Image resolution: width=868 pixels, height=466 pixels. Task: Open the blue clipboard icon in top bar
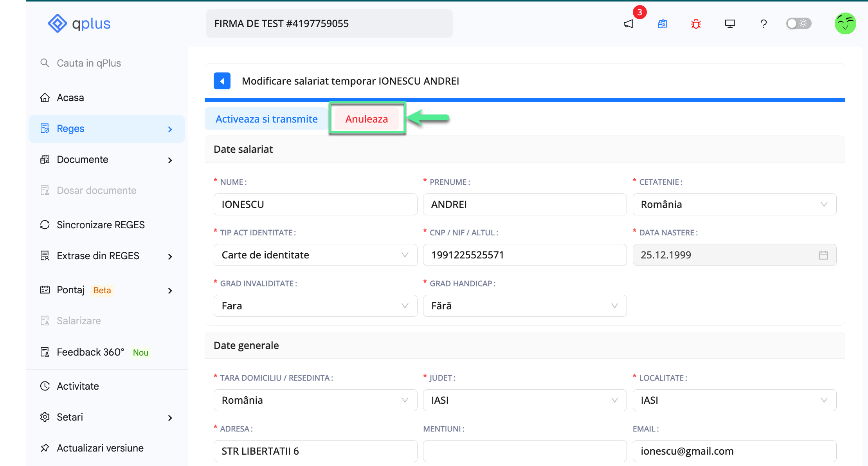tap(662, 23)
